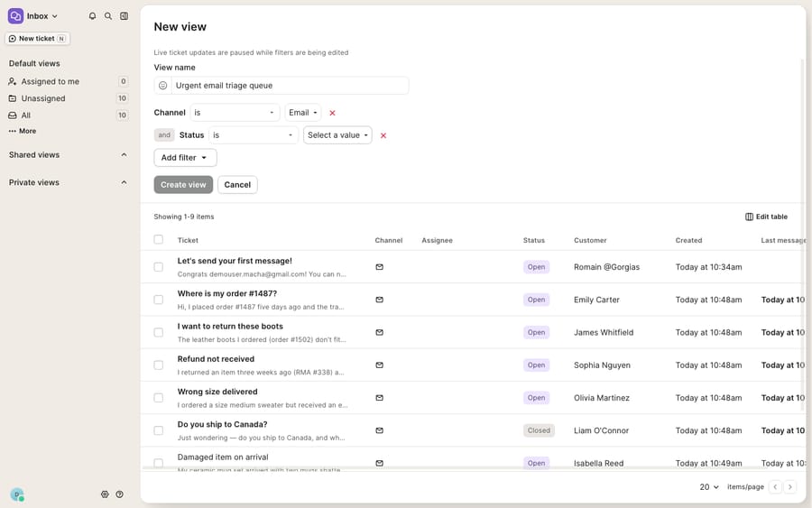Expand More default views

point(23,131)
